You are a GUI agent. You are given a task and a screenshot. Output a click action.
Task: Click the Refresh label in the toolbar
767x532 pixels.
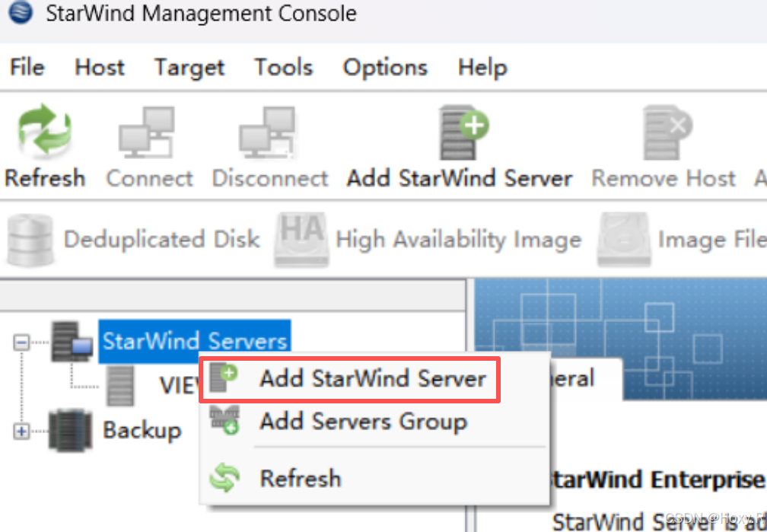coord(45,178)
